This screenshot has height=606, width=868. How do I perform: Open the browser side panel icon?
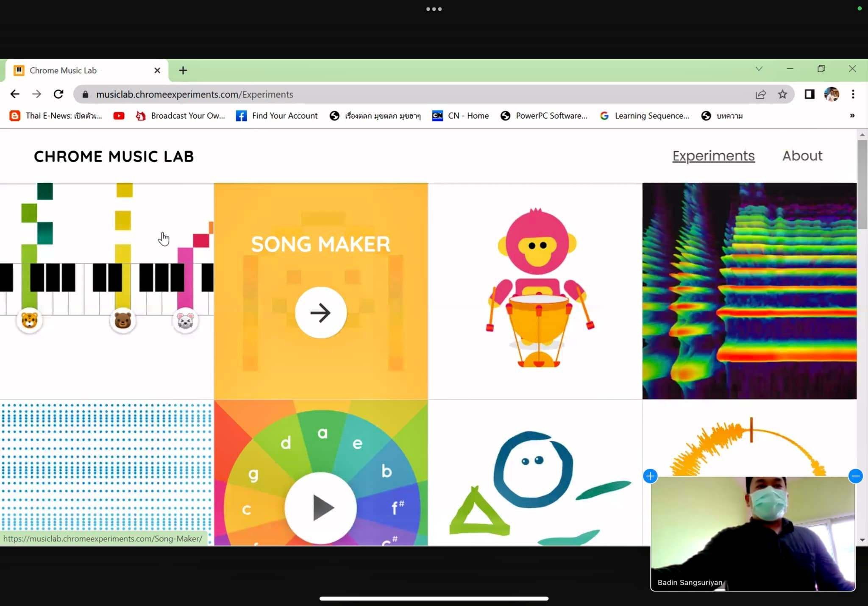pyautogui.click(x=810, y=94)
